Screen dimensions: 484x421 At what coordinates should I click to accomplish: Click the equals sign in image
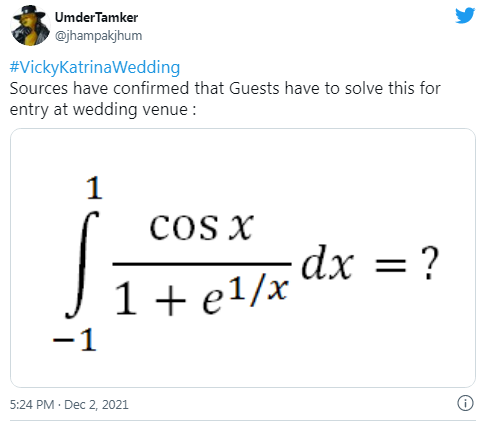point(391,265)
